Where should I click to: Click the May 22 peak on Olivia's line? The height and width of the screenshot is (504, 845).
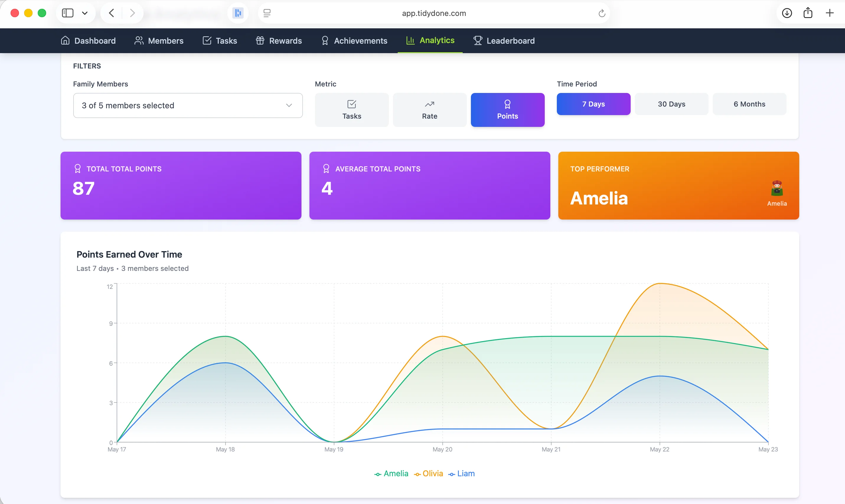(660, 283)
